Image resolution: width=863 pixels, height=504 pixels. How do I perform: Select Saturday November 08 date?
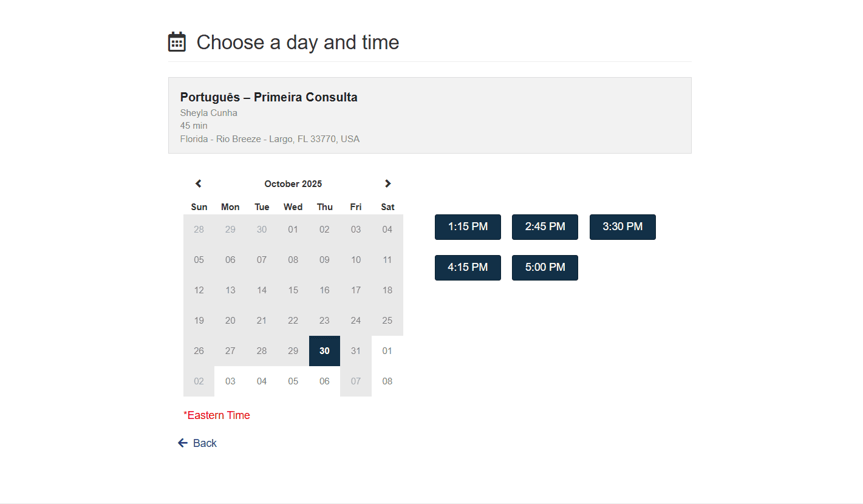(387, 381)
